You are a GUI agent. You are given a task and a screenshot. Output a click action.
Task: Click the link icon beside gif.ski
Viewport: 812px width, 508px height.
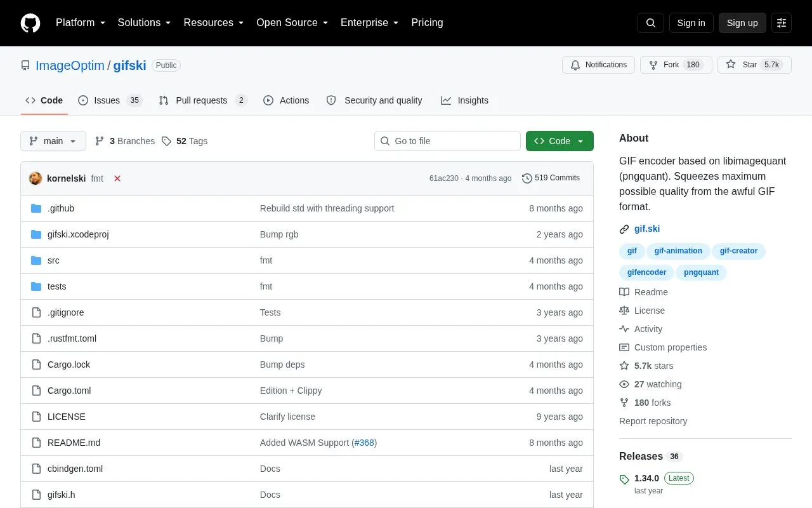(624, 229)
